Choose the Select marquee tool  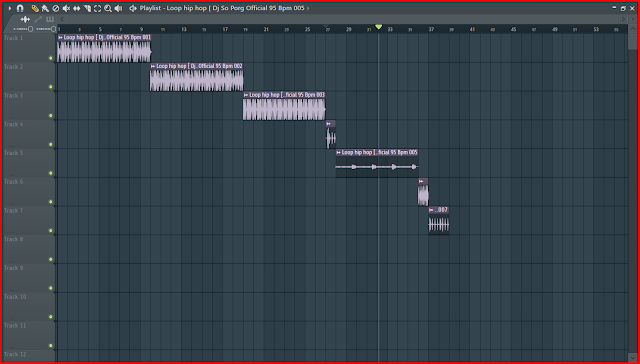pos(98,8)
